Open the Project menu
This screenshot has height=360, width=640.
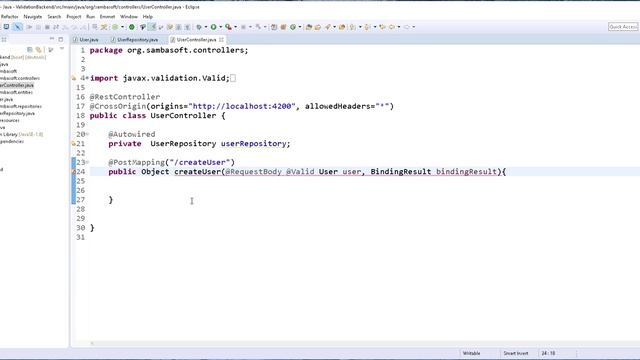74,17
